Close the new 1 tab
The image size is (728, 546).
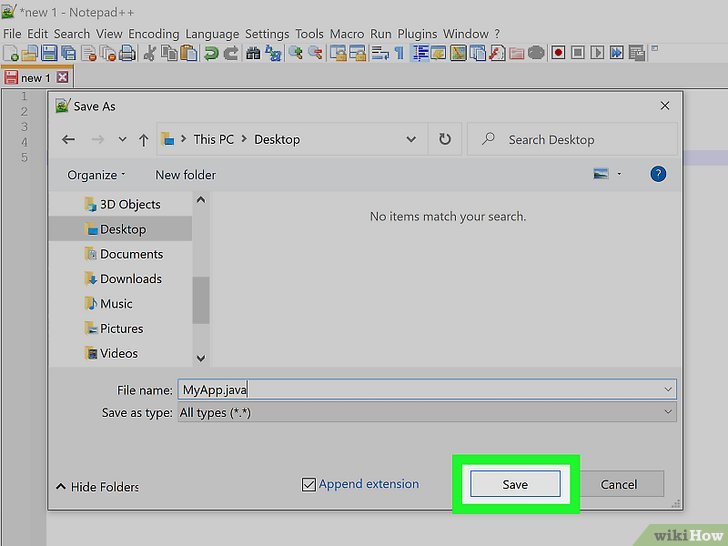tap(62, 77)
